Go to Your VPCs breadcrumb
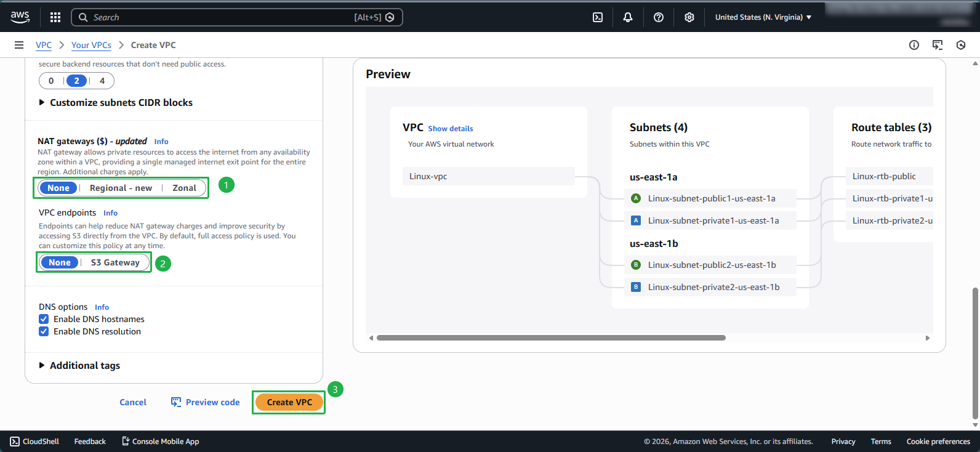980x452 pixels. tap(91, 45)
